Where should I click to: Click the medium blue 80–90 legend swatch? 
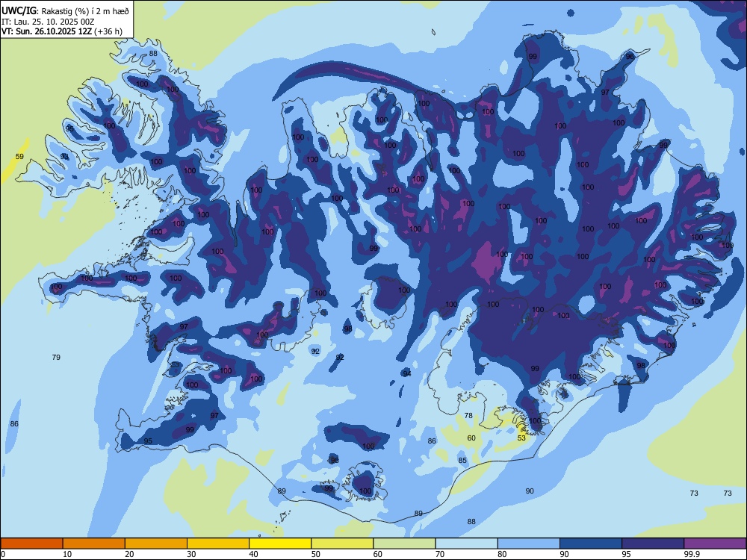pyautogui.click(x=529, y=544)
